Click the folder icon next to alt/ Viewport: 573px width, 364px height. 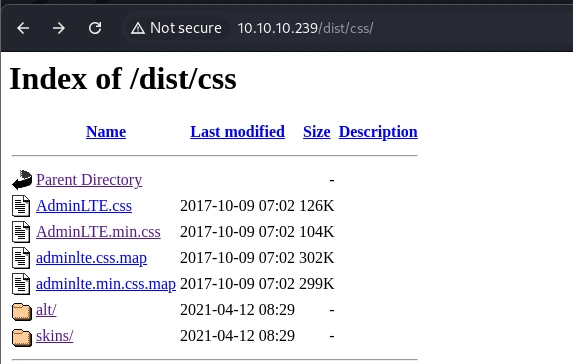22,311
